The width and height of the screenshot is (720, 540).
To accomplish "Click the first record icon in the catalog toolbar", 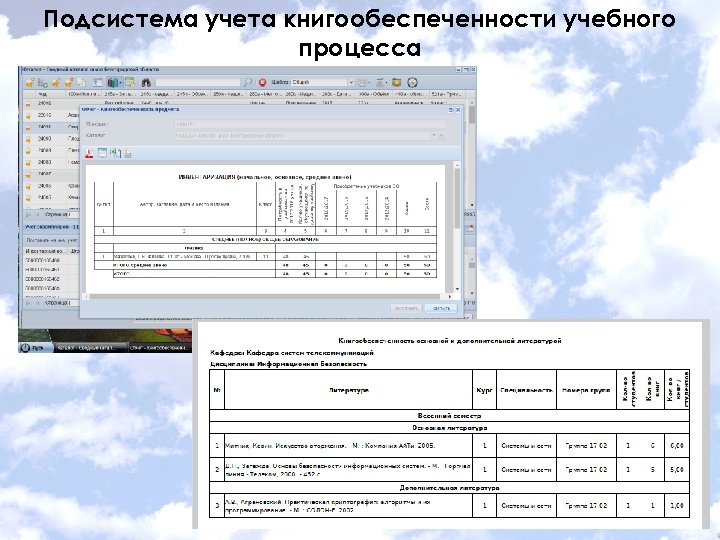I will [29, 83].
